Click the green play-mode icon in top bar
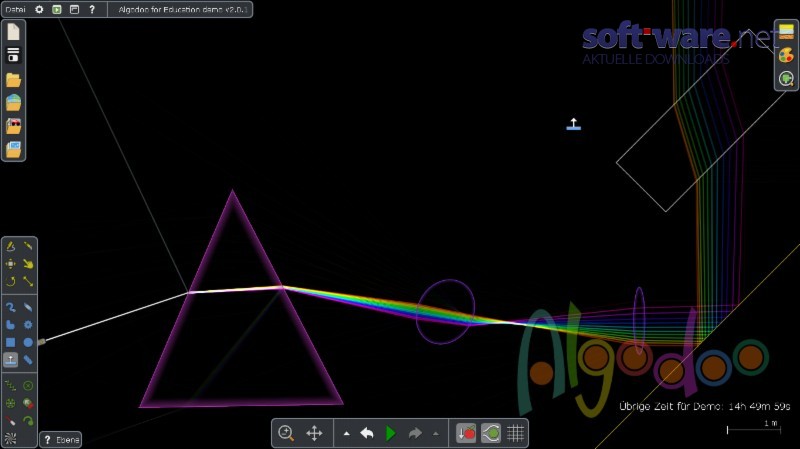The width and height of the screenshot is (800, 449). (x=57, y=9)
